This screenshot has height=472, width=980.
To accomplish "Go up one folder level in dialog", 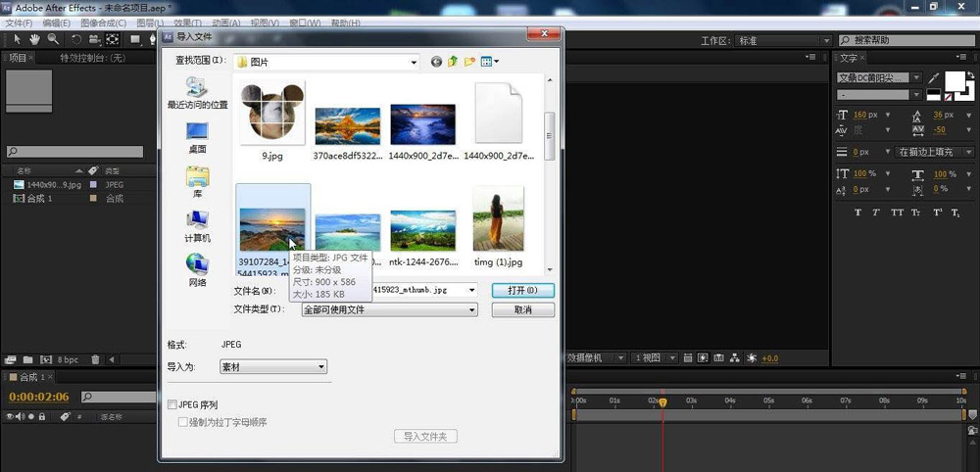I will (453, 62).
